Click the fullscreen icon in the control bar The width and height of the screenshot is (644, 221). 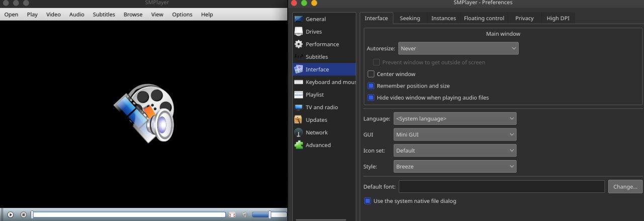tap(232, 215)
